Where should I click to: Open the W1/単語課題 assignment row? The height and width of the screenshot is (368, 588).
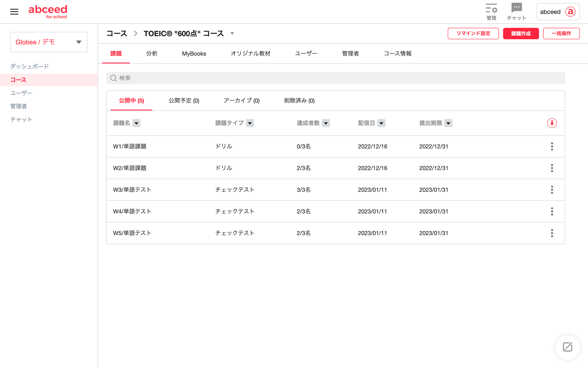(x=336, y=146)
